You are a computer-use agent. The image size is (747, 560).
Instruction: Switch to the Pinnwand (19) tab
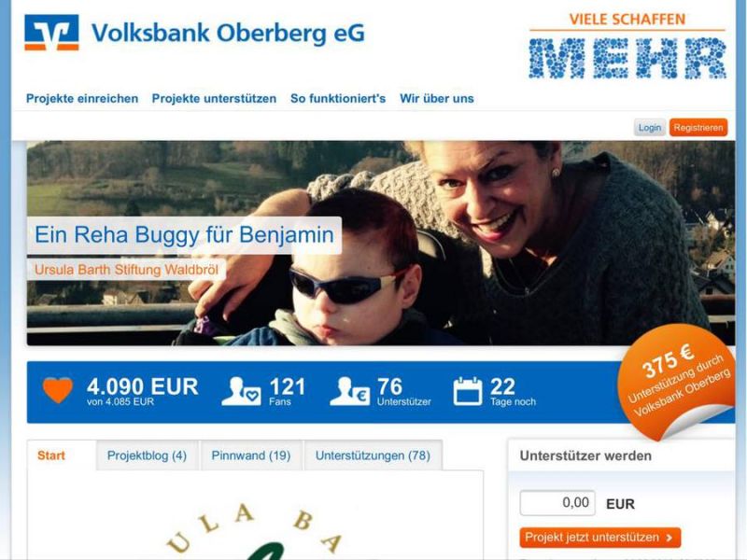point(251,455)
